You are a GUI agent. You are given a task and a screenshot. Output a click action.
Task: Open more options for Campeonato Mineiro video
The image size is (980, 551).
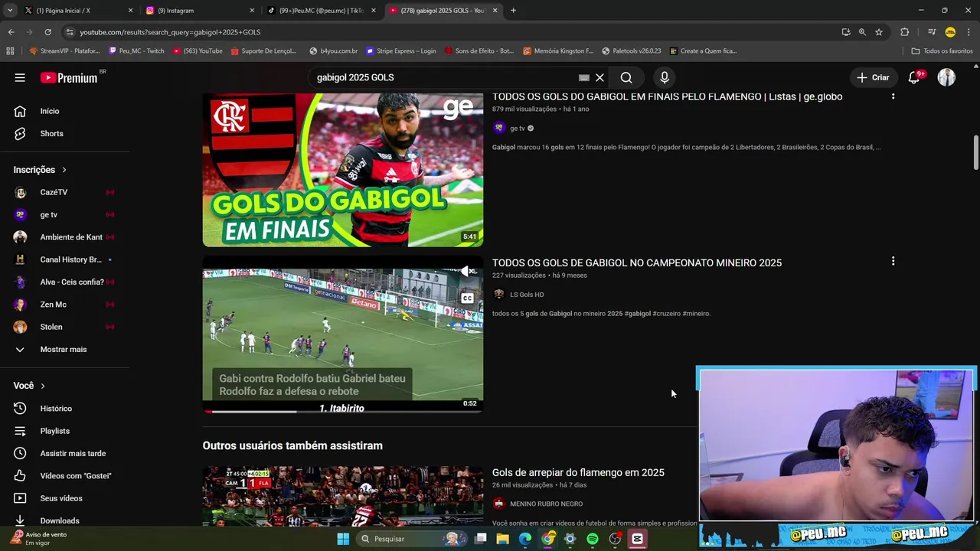click(x=893, y=261)
